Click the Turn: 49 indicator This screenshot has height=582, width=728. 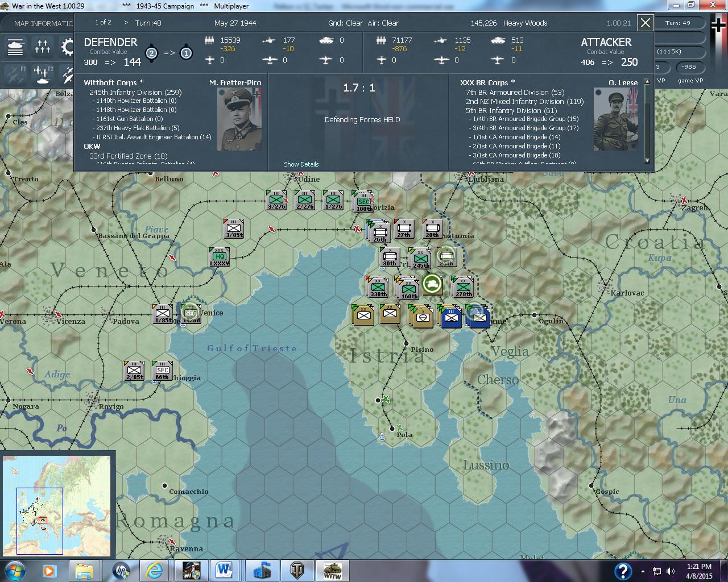[678, 23]
